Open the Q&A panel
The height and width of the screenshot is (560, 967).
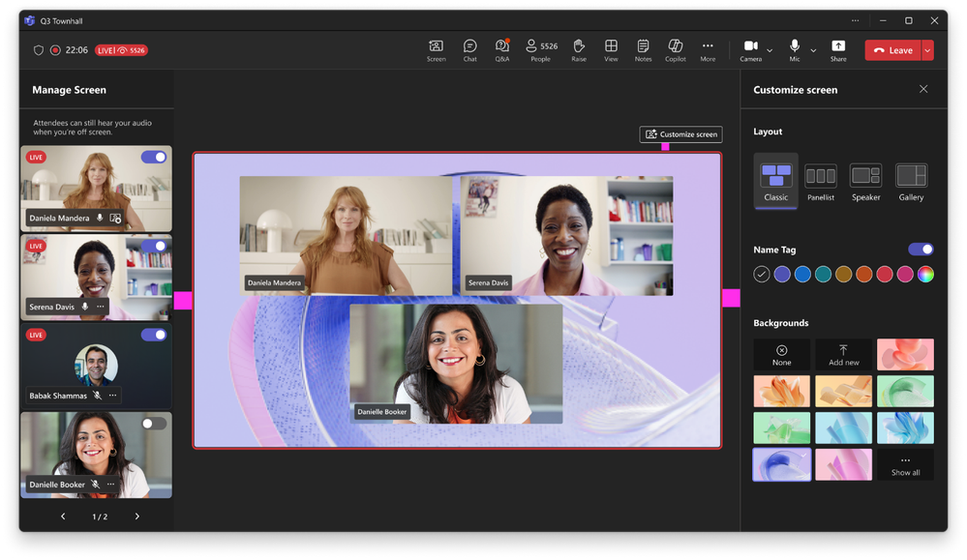pos(502,50)
